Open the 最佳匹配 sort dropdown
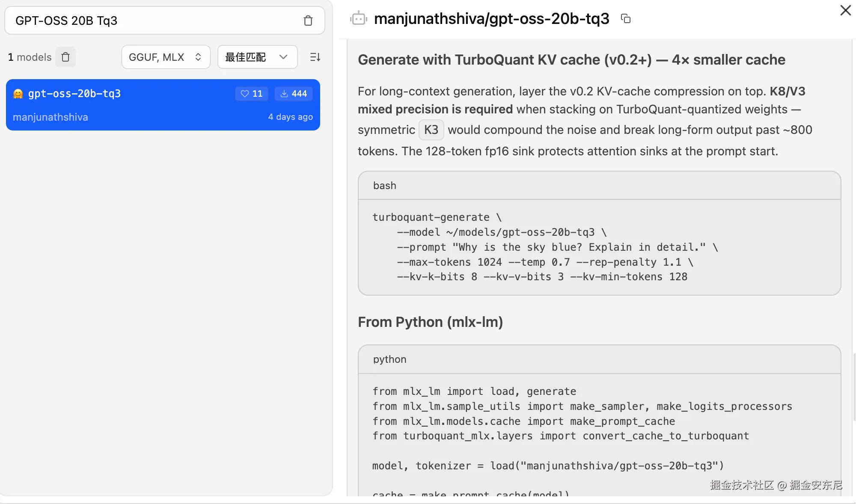 pos(257,57)
